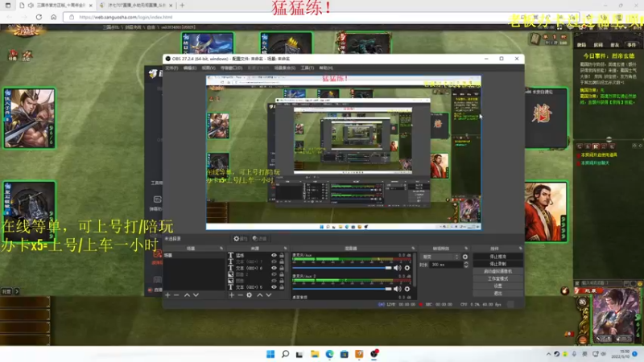Toggle visibility of 文本 (GDI+) 6 source
This screenshot has height=362, width=644.
pos(274,268)
